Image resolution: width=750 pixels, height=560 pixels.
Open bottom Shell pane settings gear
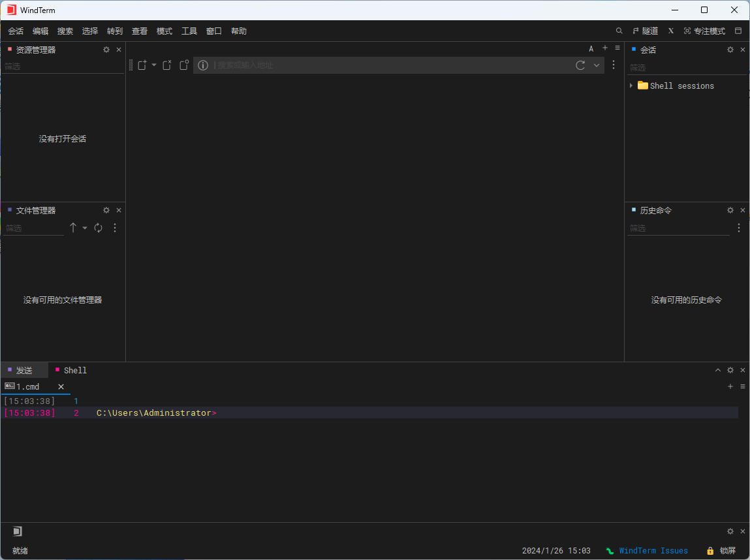730,370
